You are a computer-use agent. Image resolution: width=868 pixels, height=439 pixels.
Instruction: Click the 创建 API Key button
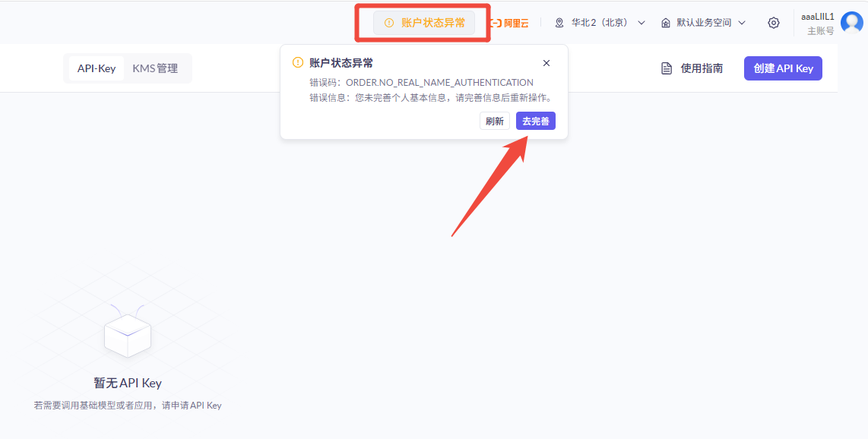[783, 68]
